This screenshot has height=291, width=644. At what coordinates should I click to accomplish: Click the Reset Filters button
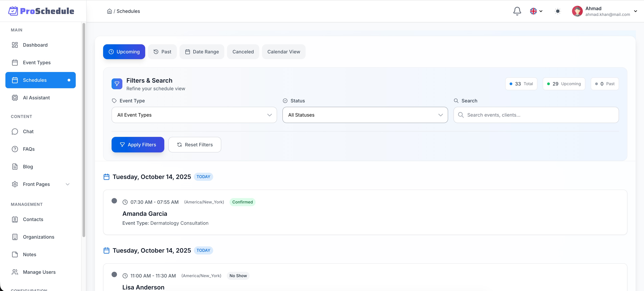(x=195, y=145)
